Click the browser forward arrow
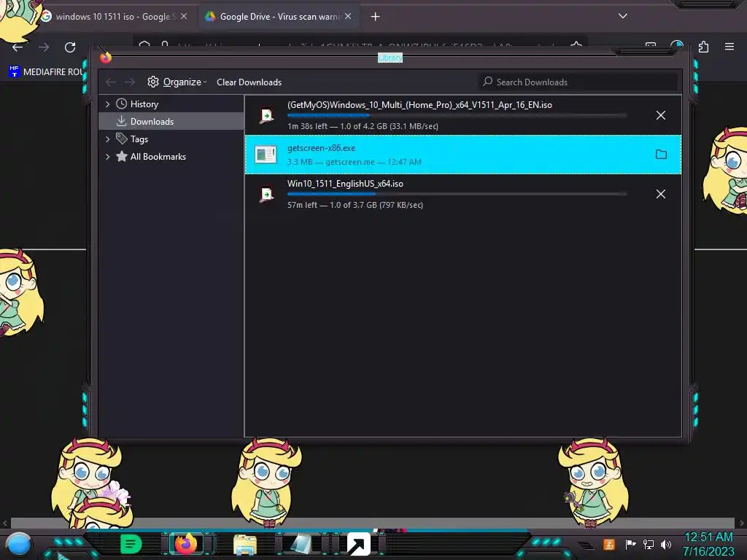This screenshot has width=747, height=560. pos(44,47)
